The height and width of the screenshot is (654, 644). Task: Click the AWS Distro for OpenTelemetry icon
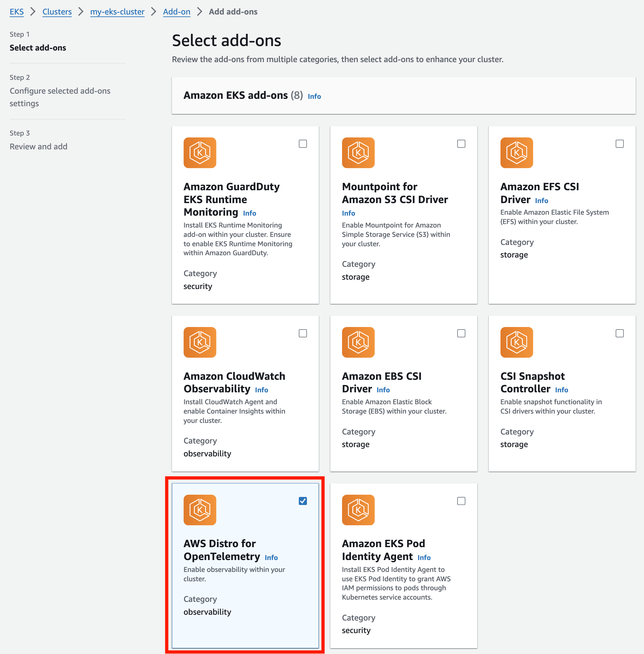click(200, 509)
